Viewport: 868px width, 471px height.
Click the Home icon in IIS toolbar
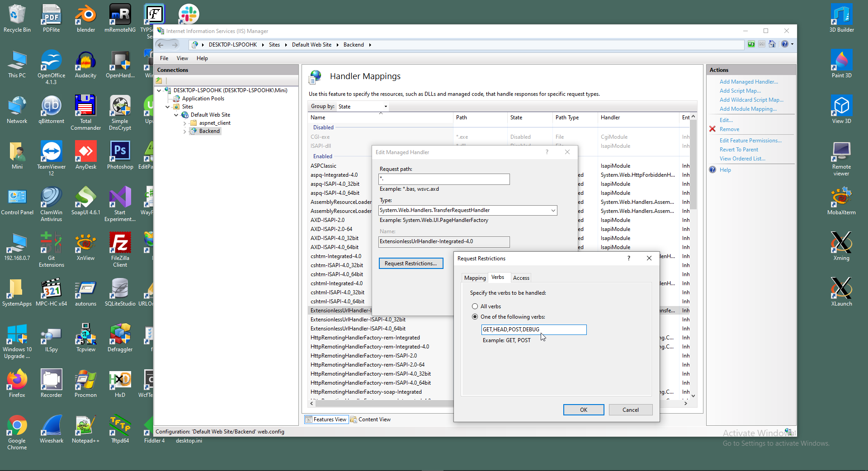772,44
